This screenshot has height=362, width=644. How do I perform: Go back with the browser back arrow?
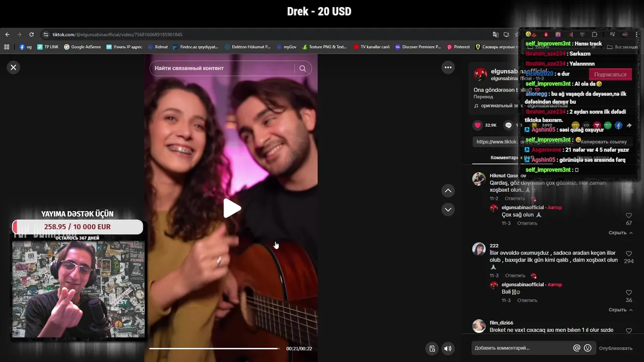tap(7, 35)
